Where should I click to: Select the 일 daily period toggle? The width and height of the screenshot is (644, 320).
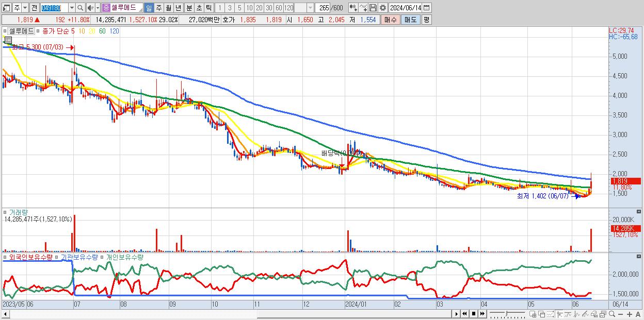[149, 8]
